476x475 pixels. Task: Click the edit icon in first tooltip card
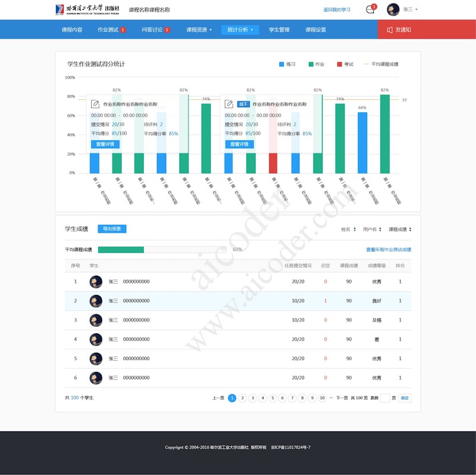click(95, 104)
